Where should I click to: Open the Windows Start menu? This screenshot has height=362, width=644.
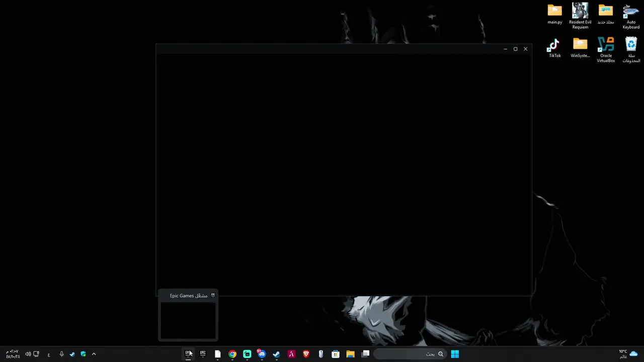455,354
